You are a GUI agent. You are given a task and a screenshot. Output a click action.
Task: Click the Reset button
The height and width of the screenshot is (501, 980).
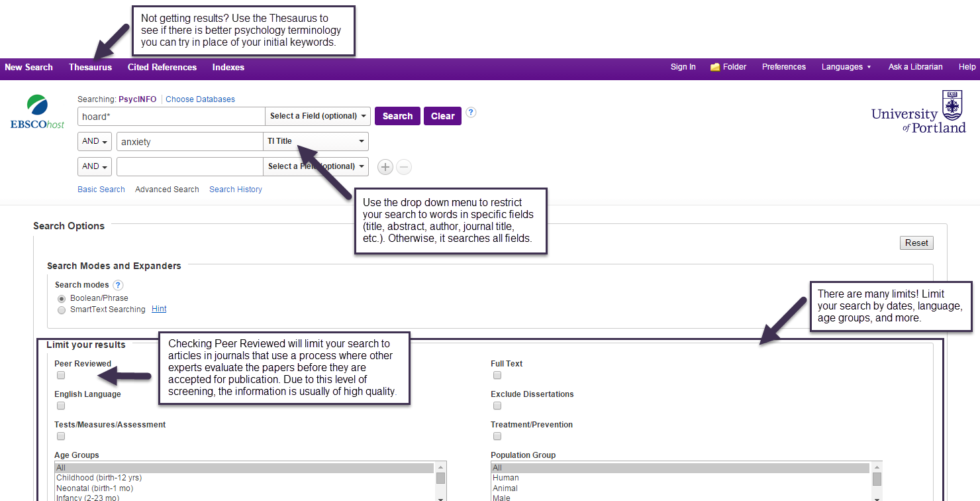click(x=916, y=243)
